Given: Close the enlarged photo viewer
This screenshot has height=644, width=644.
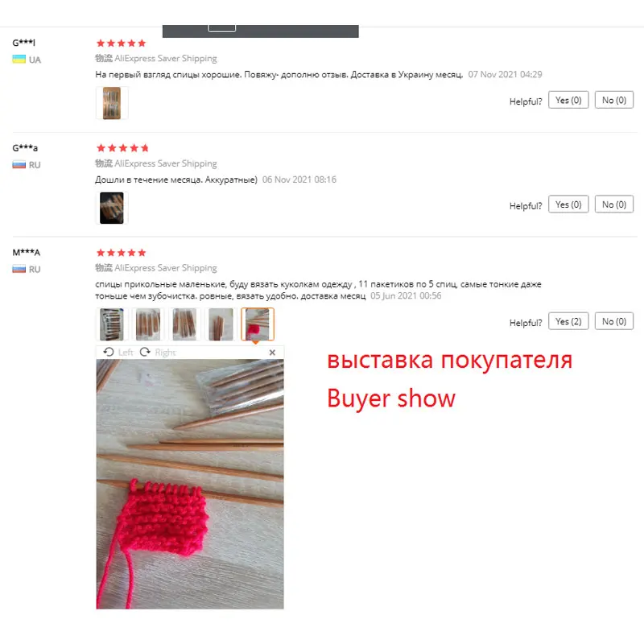Looking at the screenshot, I should (272, 353).
